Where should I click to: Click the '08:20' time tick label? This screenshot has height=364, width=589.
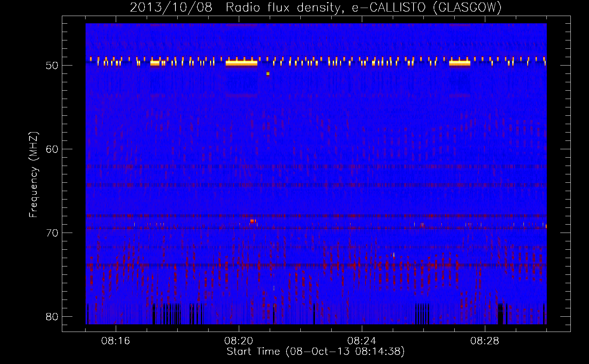coord(239,341)
